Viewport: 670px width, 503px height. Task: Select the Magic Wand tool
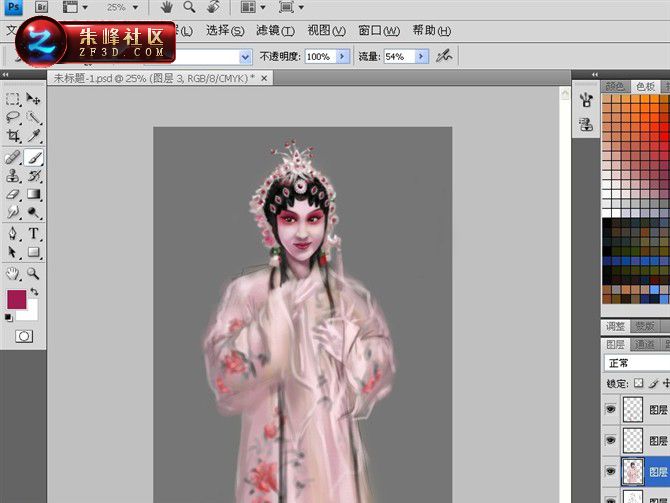point(33,118)
